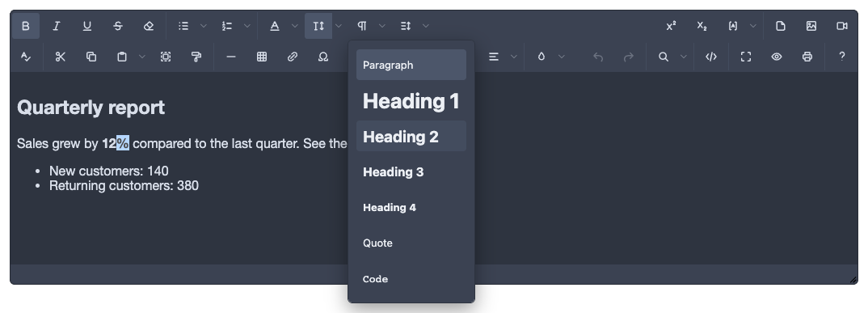Screen dimensions: 868x313
Task: Open numbered list style dropdown arrow
Action: (246, 26)
